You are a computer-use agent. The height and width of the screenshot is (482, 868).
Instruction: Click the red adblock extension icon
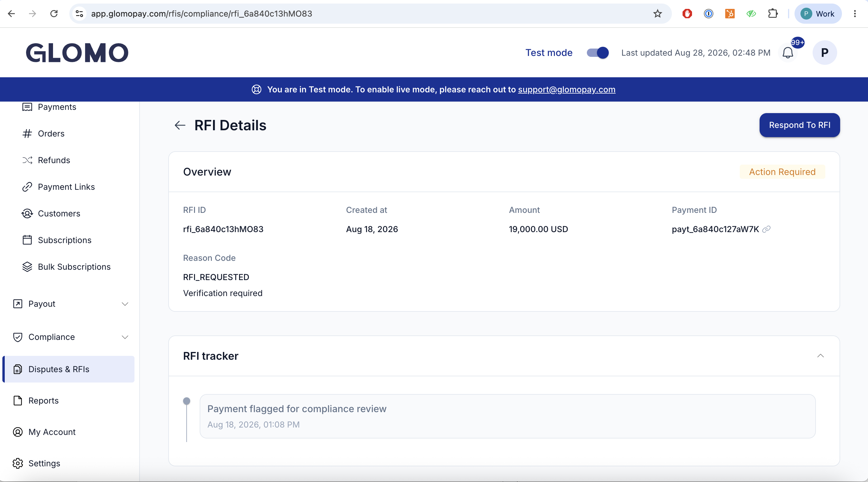[687, 14]
